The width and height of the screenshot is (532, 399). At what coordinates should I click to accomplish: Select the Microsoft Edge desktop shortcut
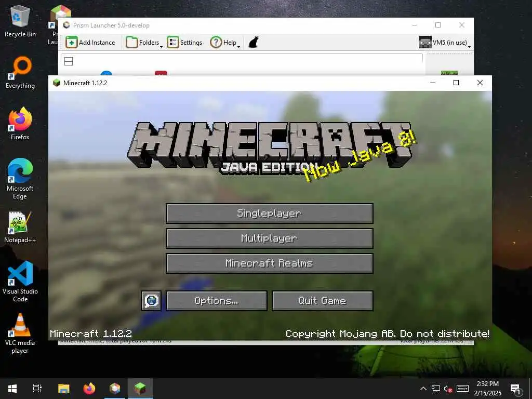point(20,179)
